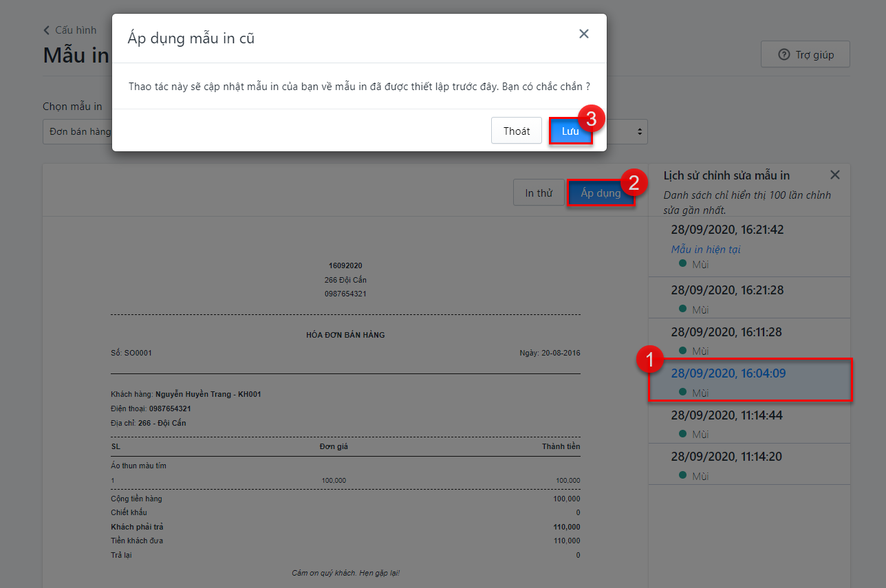Open the Chọn mẫu in dropdown
Image resolution: width=886 pixels, height=588 pixels.
(x=77, y=131)
